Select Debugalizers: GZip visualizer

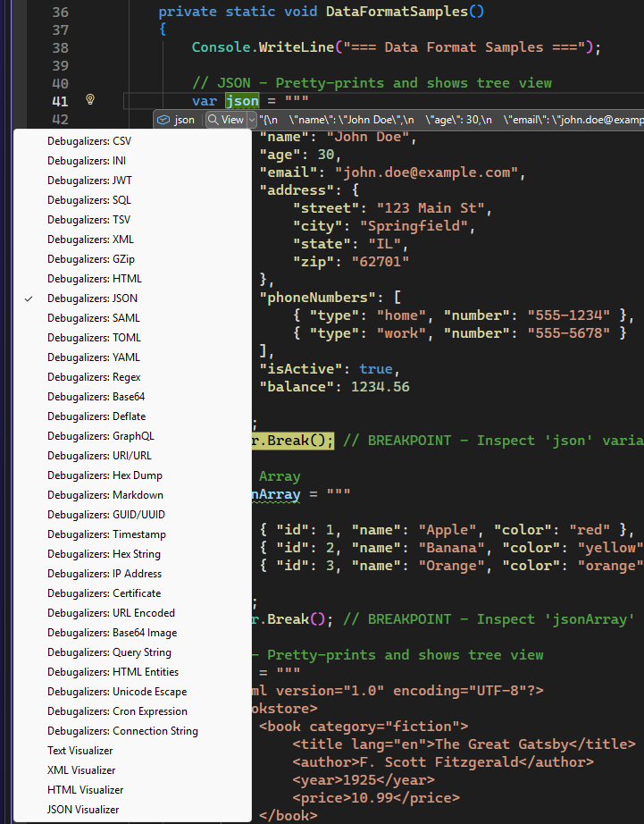(x=132, y=259)
